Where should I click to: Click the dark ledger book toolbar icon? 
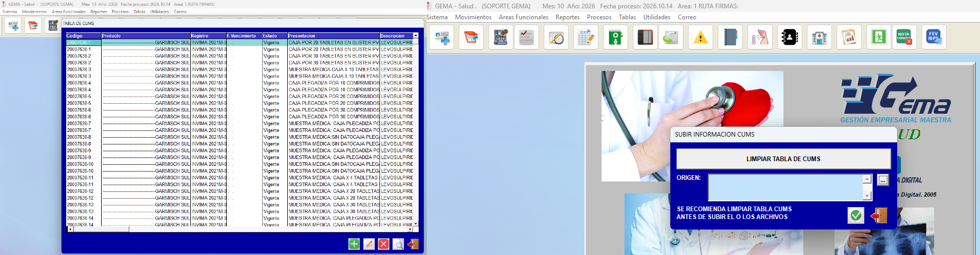click(x=645, y=38)
